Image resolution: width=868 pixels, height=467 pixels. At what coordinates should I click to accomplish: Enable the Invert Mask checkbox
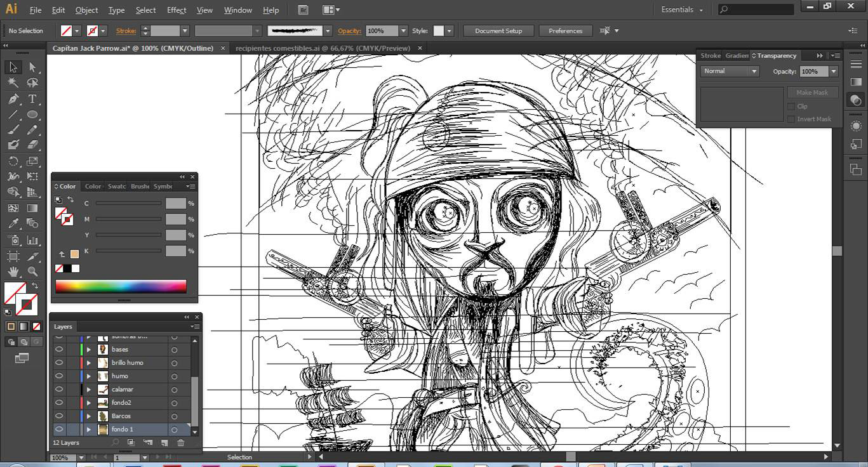click(x=791, y=119)
